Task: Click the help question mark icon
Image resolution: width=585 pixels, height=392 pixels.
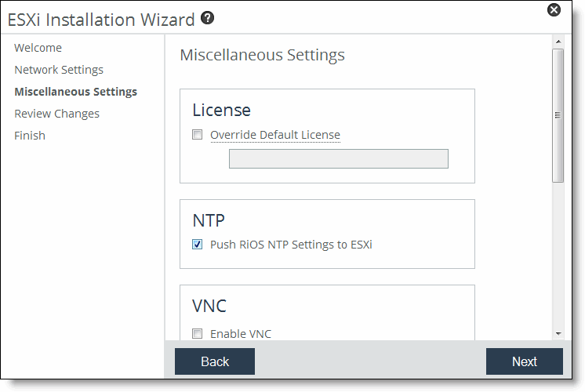Action: tap(208, 18)
